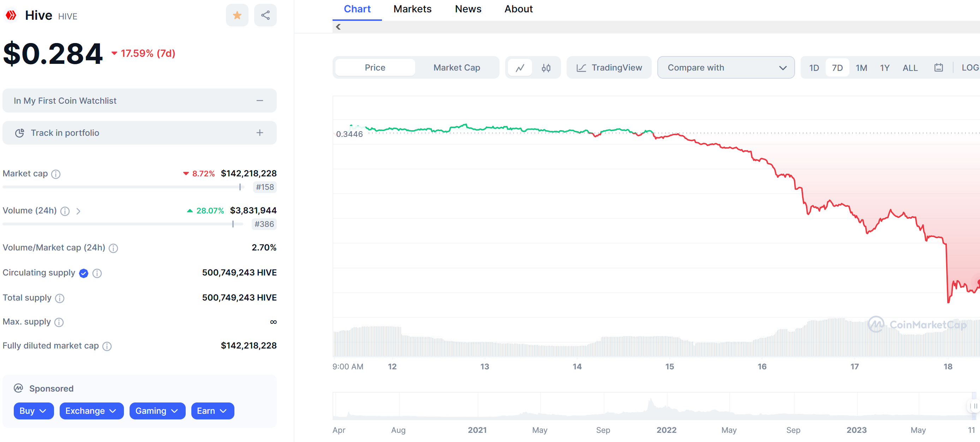Show Market cap info tooltip icon
Viewport: 980px width, 442px height.
click(56, 174)
